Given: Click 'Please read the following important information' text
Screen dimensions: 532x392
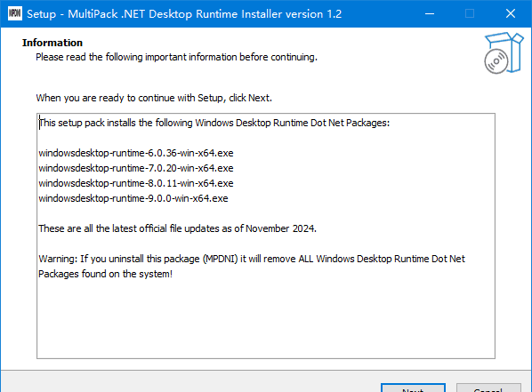Looking at the screenshot, I should 176,57.
